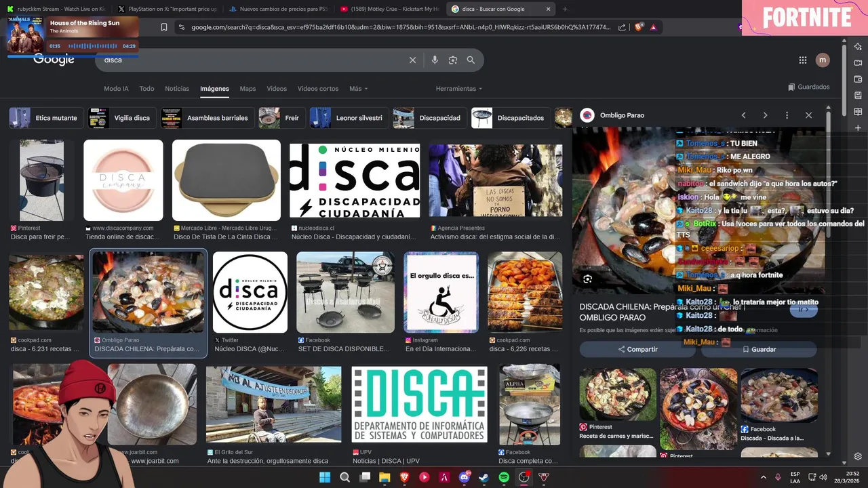Show hidden system tray icons
Image resolution: width=868 pixels, height=488 pixels.
(763, 477)
